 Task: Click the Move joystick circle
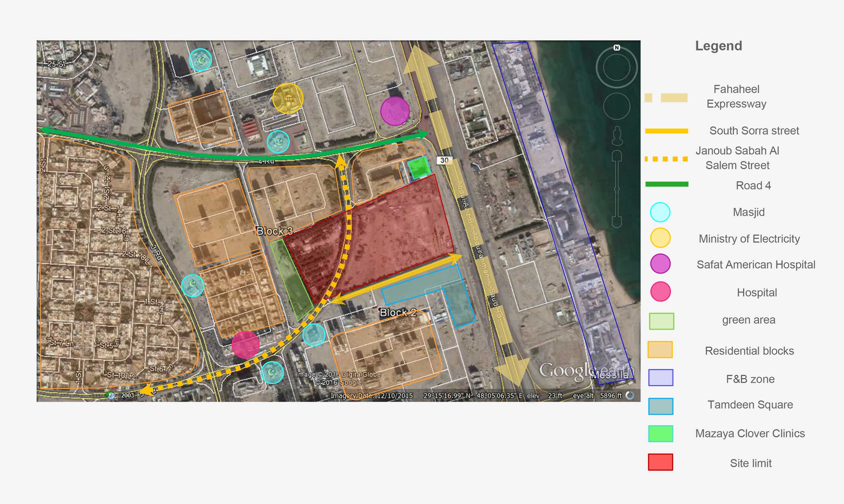617,106
